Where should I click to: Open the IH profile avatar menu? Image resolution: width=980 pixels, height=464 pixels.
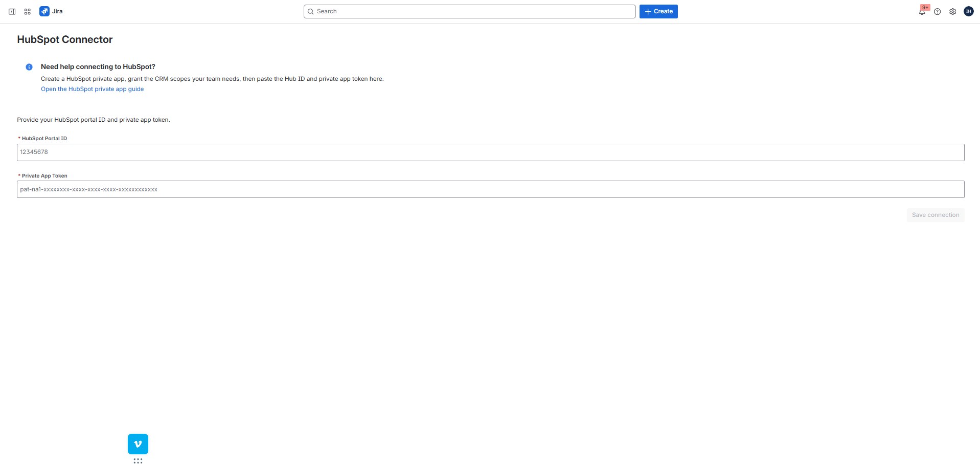968,11
